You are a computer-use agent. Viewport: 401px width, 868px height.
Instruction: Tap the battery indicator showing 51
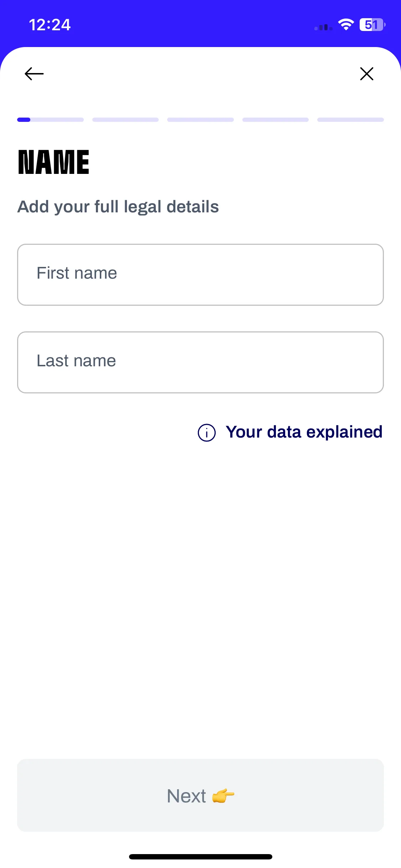pyautogui.click(x=372, y=25)
